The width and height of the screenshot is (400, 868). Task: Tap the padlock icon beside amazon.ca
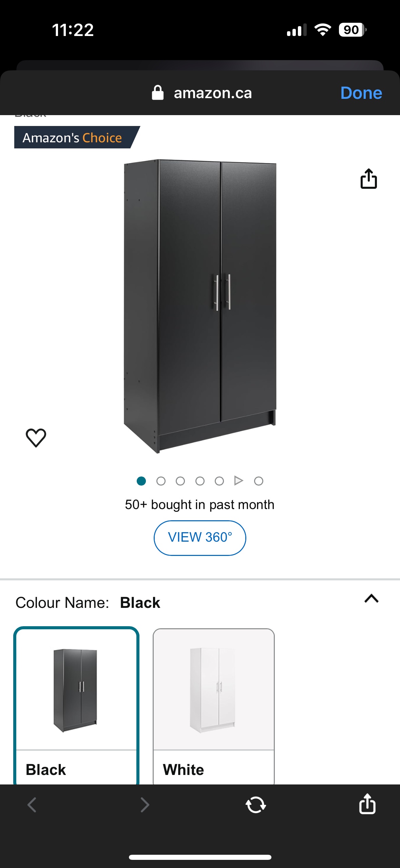tap(158, 93)
